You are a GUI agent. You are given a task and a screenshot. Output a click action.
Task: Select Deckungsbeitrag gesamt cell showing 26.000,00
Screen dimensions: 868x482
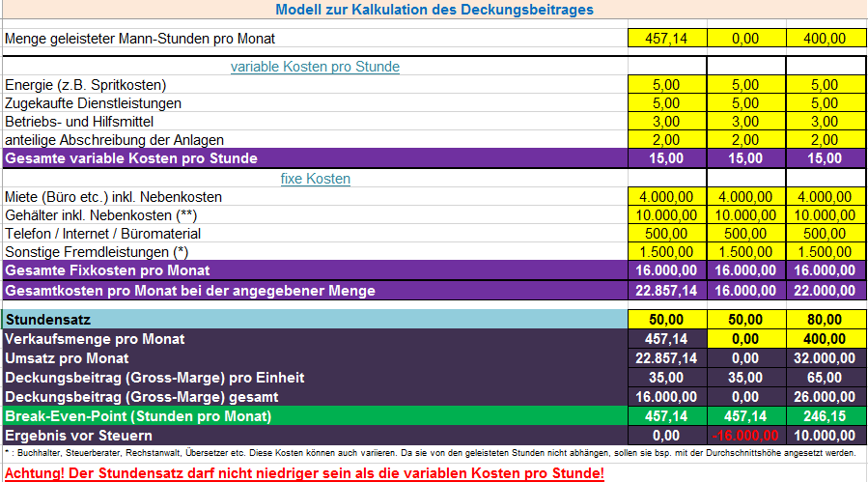[x=826, y=397]
